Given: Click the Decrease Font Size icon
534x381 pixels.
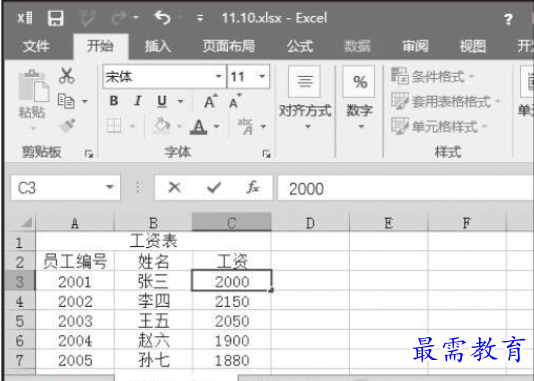Looking at the screenshot, I should (235, 101).
